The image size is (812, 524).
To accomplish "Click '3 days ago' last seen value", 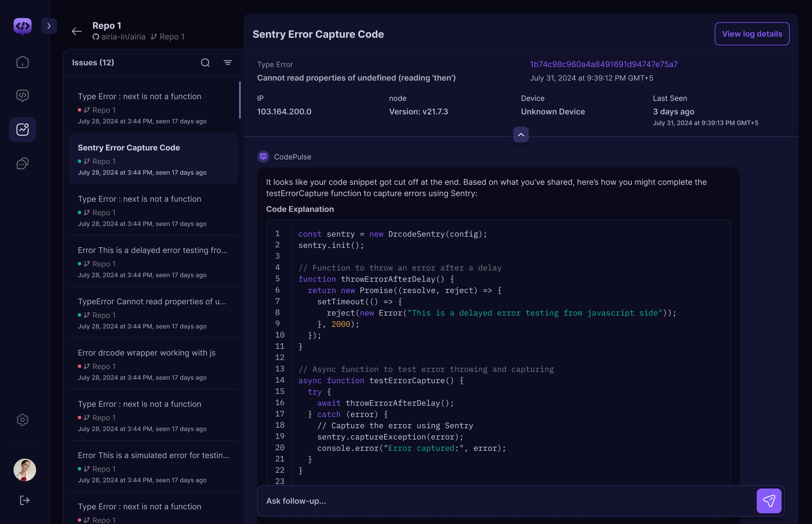I will coord(674,112).
